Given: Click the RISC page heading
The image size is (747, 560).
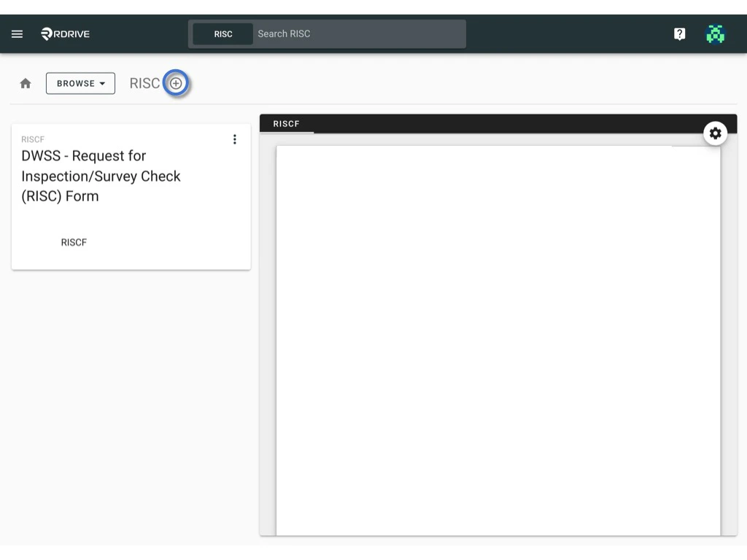Looking at the screenshot, I should coord(143,83).
